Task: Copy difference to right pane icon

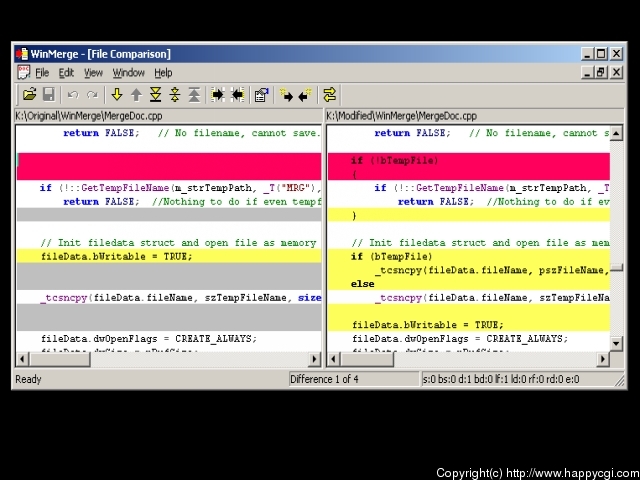Action: (218, 95)
